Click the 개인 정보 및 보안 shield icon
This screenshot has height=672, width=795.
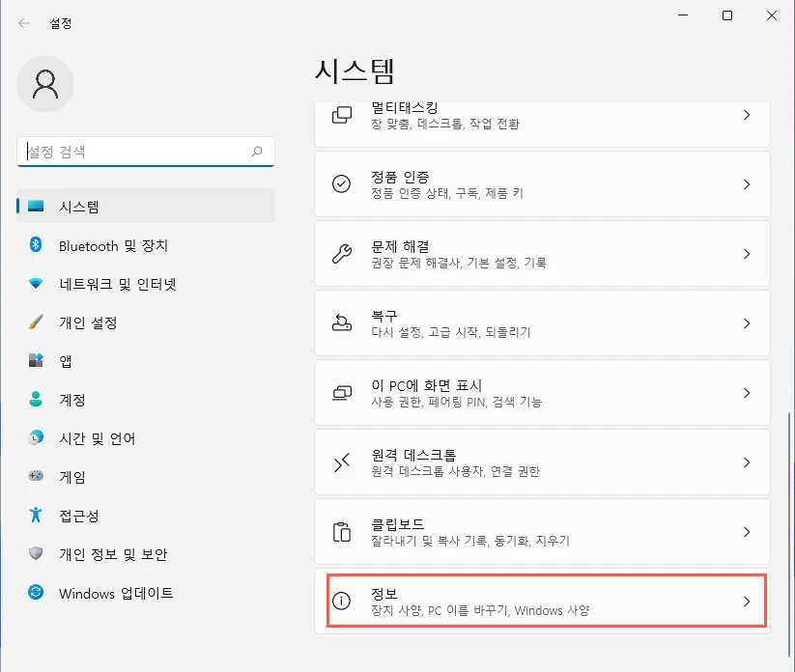(36, 553)
